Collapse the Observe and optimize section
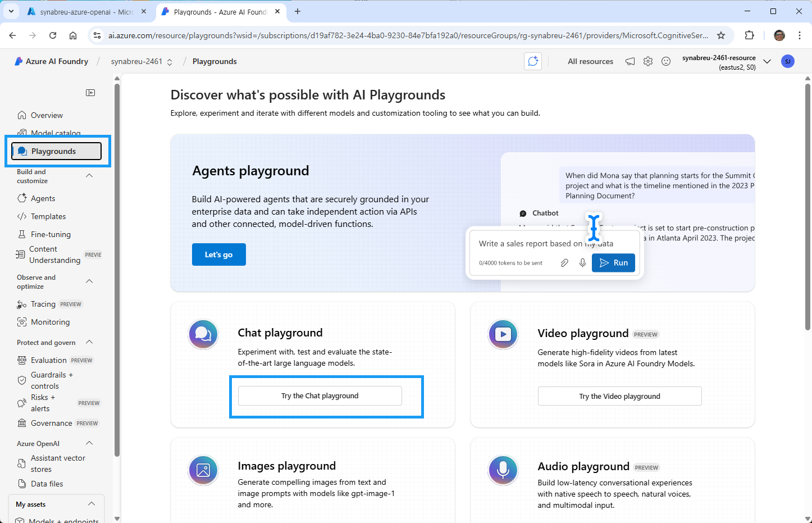 tap(89, 281)
